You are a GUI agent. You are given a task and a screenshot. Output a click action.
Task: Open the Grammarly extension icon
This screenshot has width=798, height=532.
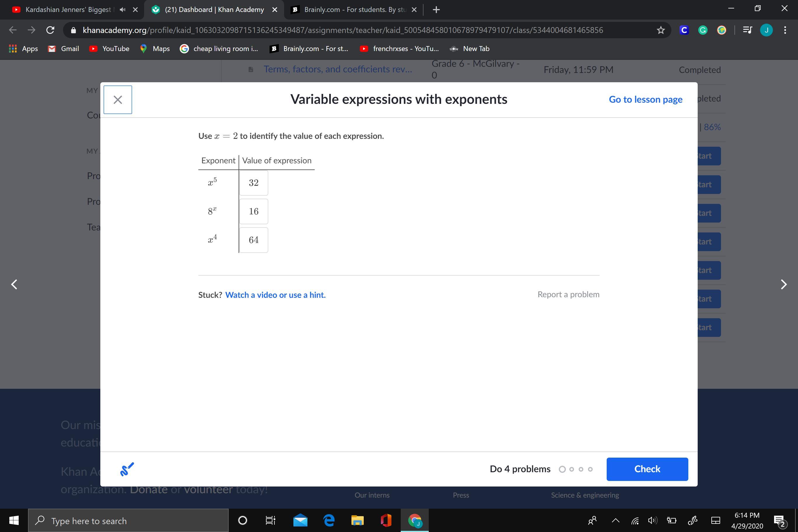[x=703, y=30]
